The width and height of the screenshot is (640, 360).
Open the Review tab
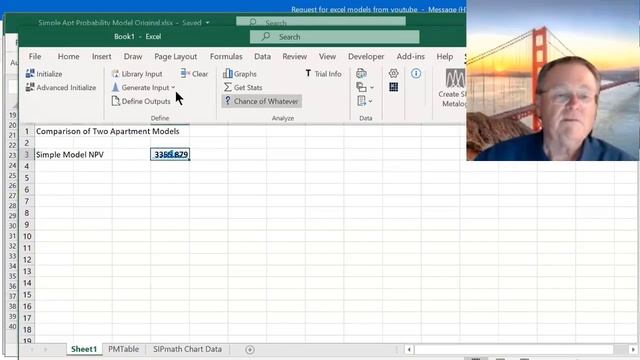coord(295,56)
